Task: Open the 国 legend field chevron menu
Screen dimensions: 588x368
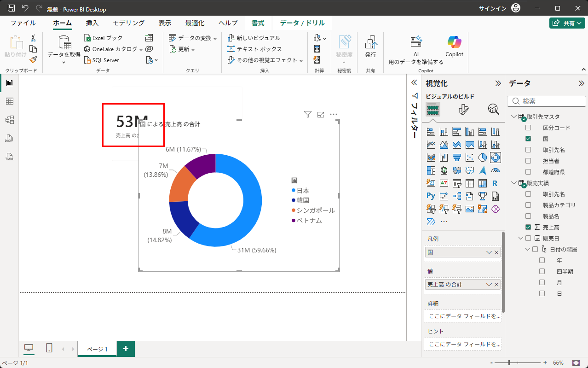Action: click(489, 252)
